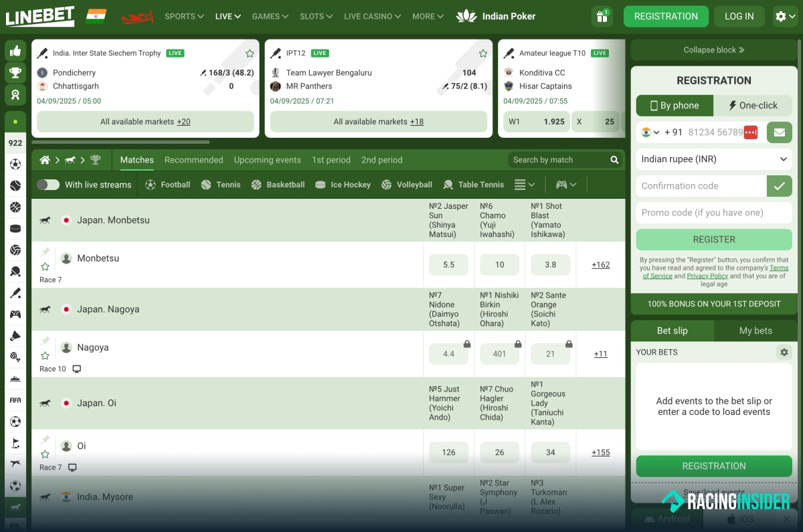Open the GAMES dropdown menu
Image resolution: width=803 pixels, height=532 pixels.
(x=270, y=16)
